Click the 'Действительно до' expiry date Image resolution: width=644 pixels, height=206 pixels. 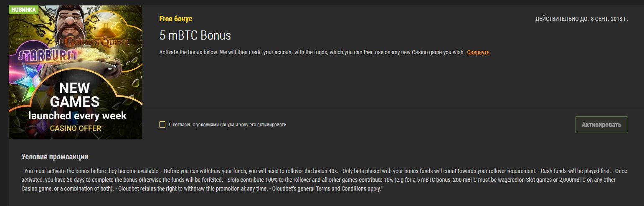coord(581,19)
